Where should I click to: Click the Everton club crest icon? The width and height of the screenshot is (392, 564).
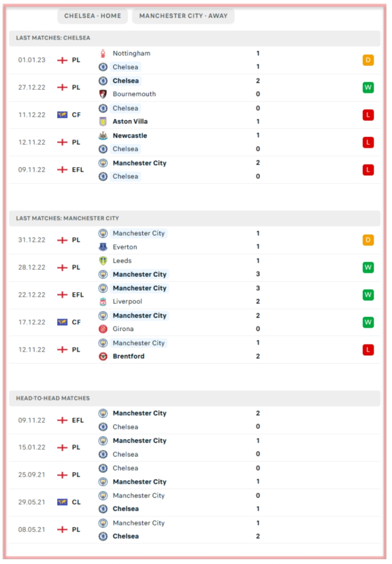(103, 247)
